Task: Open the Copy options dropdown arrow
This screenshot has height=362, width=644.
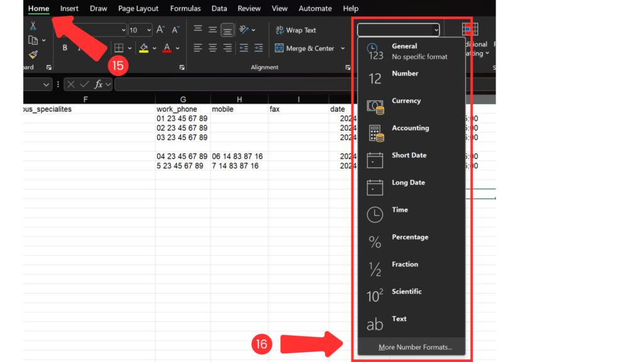Action: pos(43,40)
